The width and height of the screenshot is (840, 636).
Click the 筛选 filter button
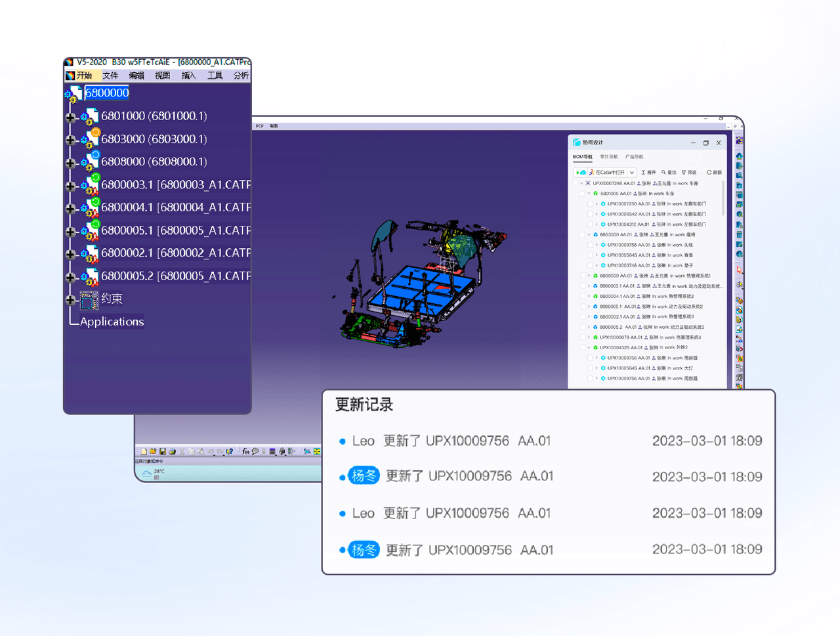(x=689, y=173)
